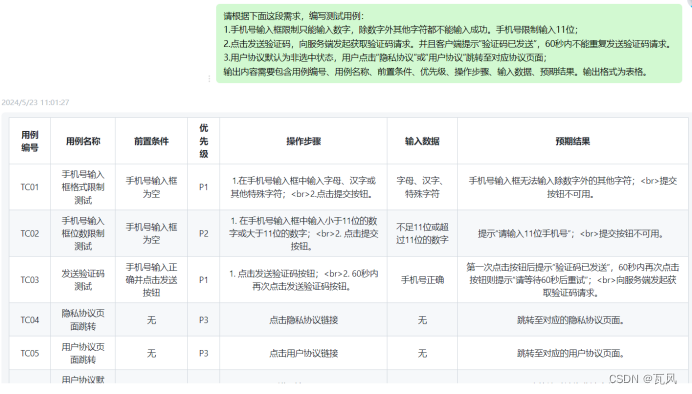Click the TC03 expected result about 验证码已发送
Screen dimensions: 692x394
coord(572,280)
